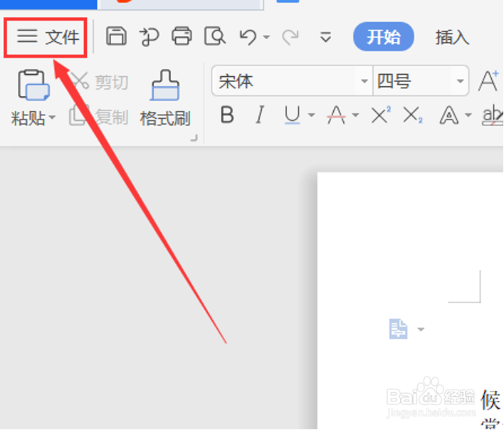The height and width of the screenshot is (430, 504).
Task: Toggle Underline formatting
Action: pos(292,115)
